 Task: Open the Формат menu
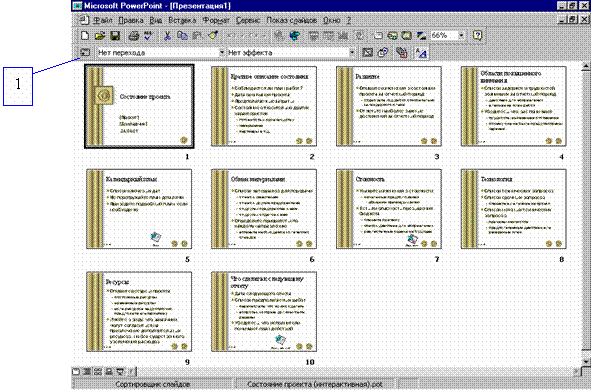click(216, 20)
